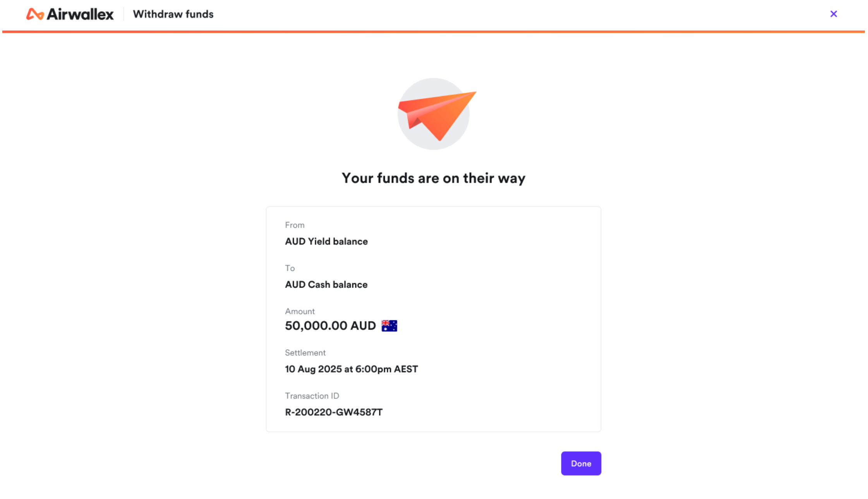Click the From label
Image resolution: width=868 pixels, height=499 pixels.
295,225
